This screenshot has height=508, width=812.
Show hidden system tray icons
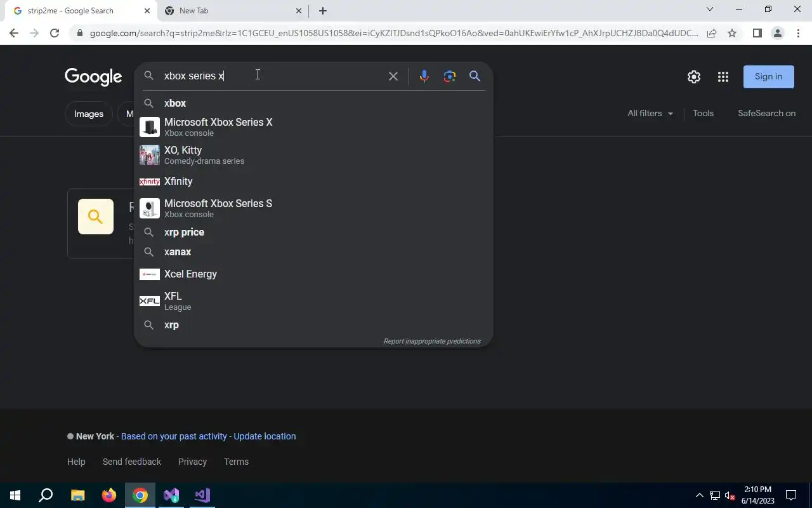click(x=700, y=495)
